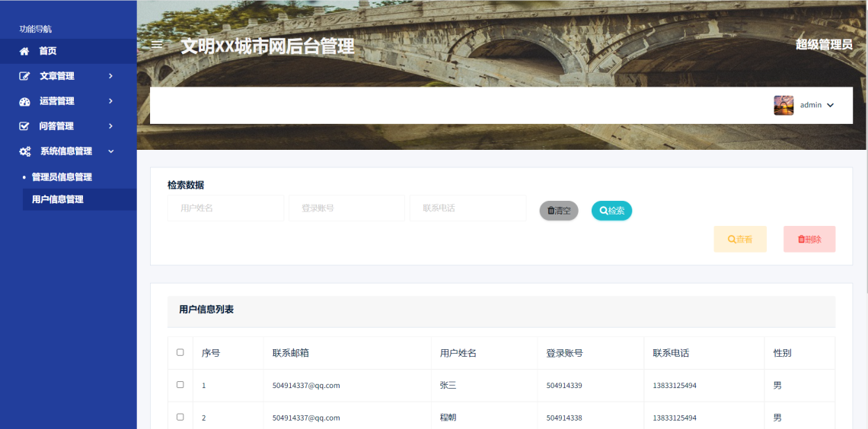
Task: Open the admin account dropdown arrow
Action: point(830,105)
